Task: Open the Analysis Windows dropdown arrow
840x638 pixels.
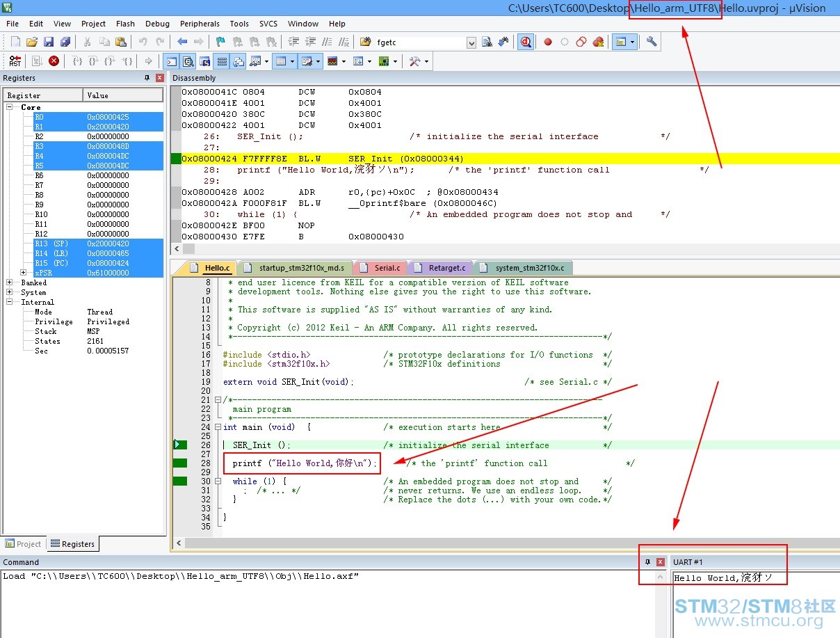Action: click(x=344, y=61)
